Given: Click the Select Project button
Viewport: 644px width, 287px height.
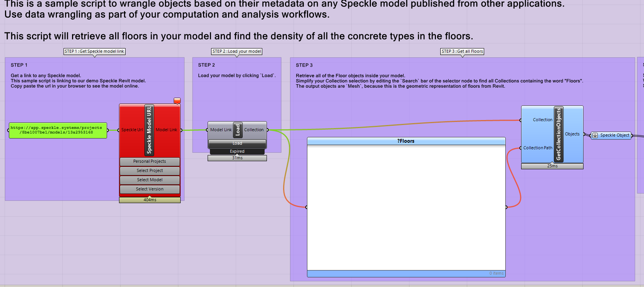Looking at the screenshot, I should tap(150, 171).
